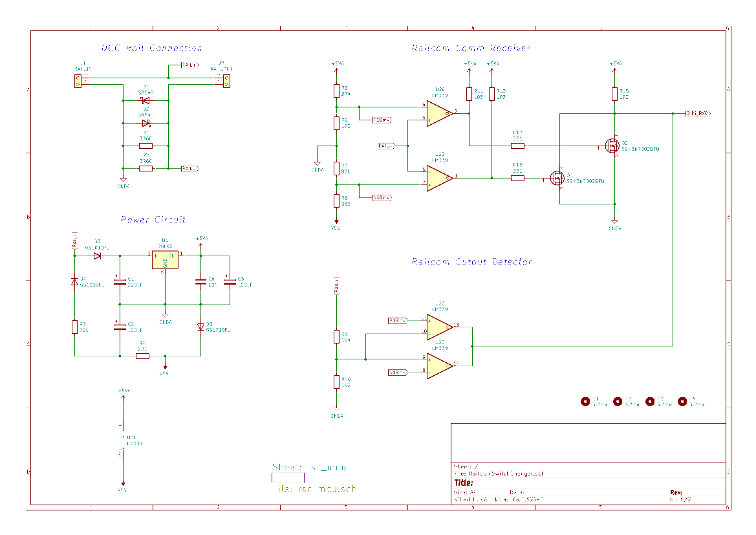Select the first mounting hole symbol
Screen dimensions: 756x535
586,402
